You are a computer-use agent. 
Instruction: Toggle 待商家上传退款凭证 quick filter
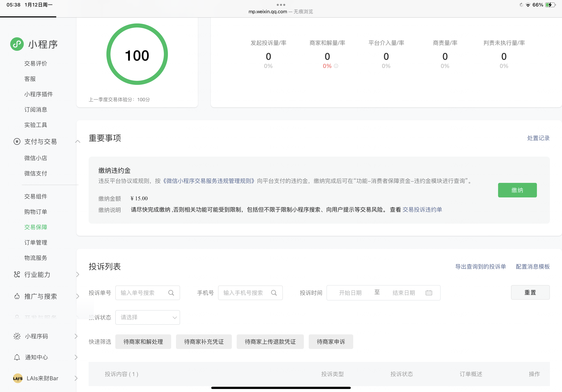(x=270, y=342)
